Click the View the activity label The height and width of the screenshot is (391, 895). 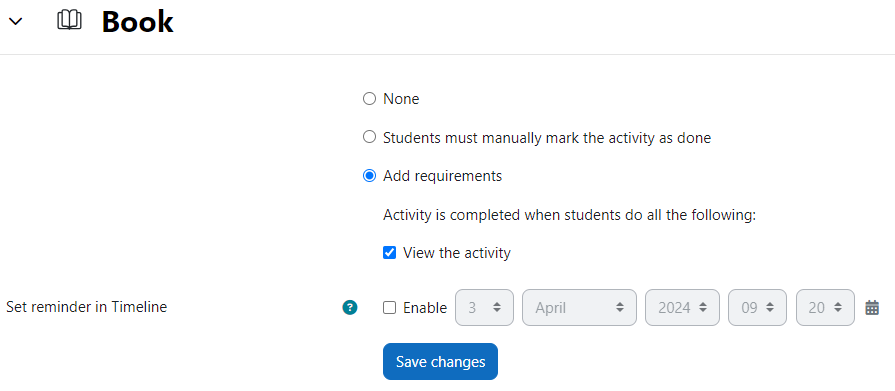point(457,252)
